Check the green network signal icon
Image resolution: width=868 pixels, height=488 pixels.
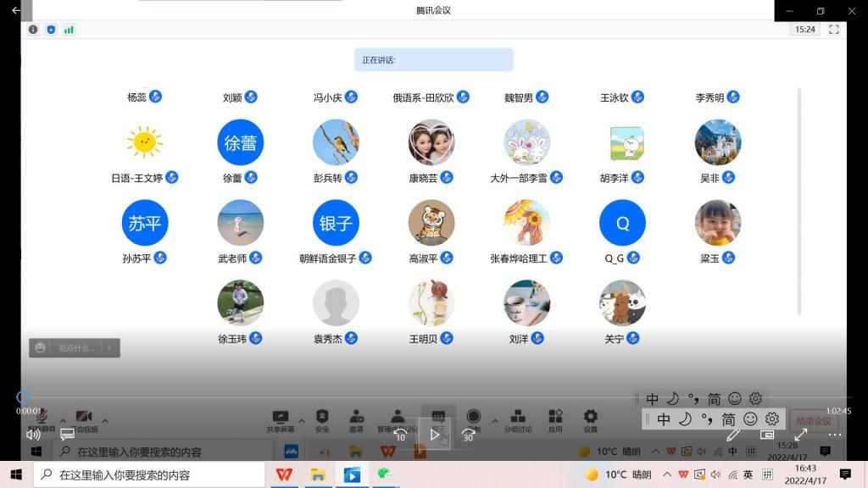click(69, 30)
